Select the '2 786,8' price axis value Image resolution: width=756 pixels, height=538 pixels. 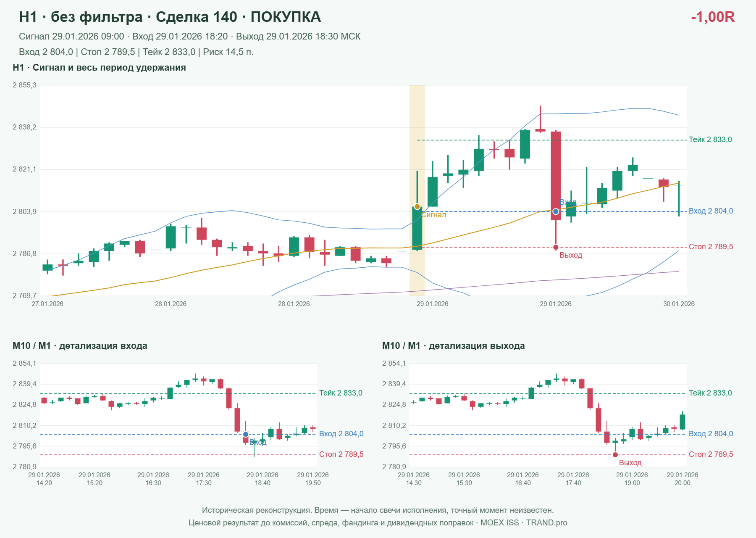tap(24, 253)
